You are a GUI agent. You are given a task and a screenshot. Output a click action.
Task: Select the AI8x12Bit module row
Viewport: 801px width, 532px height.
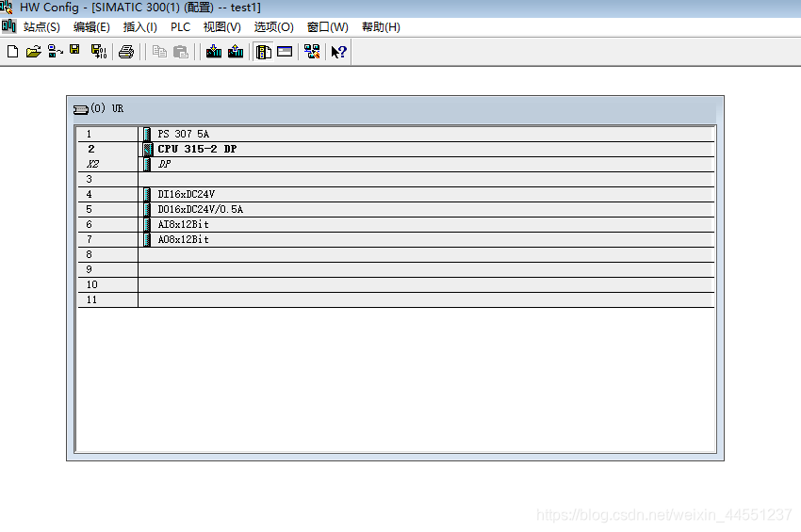396,225
